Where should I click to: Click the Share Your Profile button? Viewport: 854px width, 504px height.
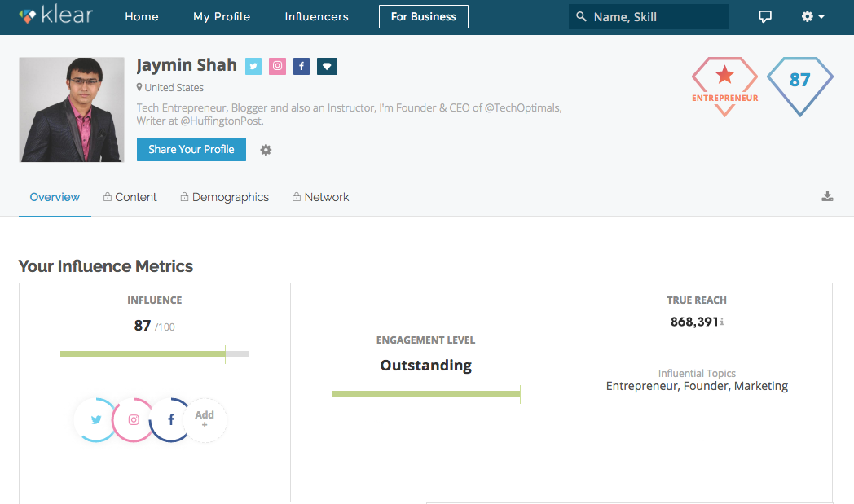coord(191,149)
